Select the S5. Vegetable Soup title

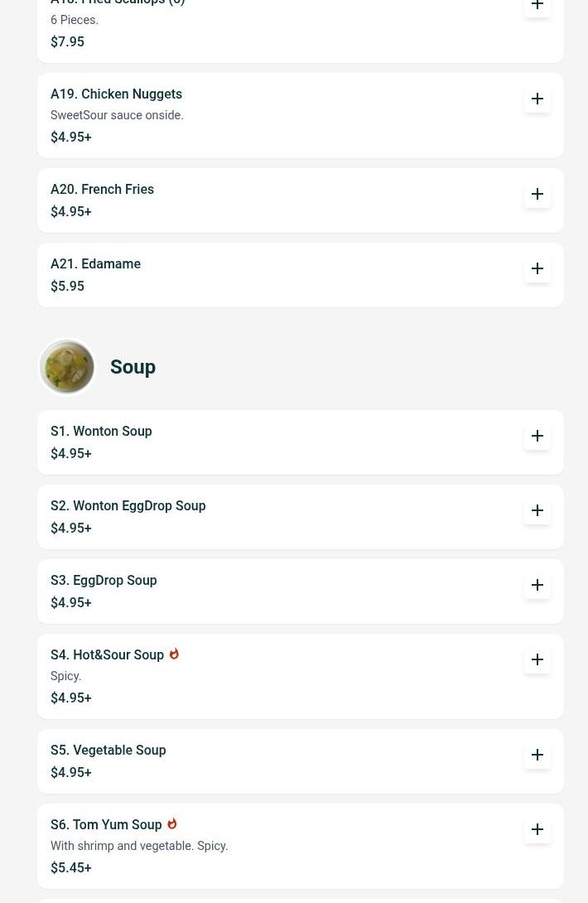coord(108,751)
